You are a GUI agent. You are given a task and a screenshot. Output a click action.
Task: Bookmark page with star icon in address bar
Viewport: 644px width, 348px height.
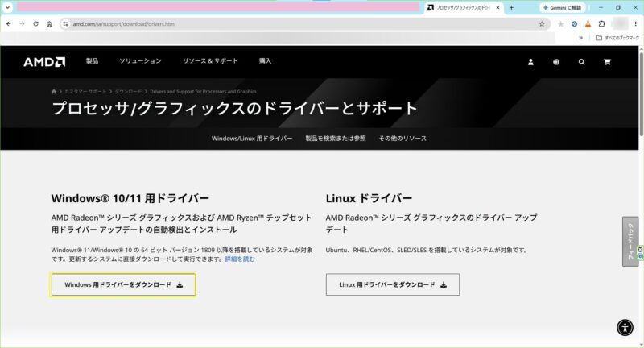tap(542, 24)
